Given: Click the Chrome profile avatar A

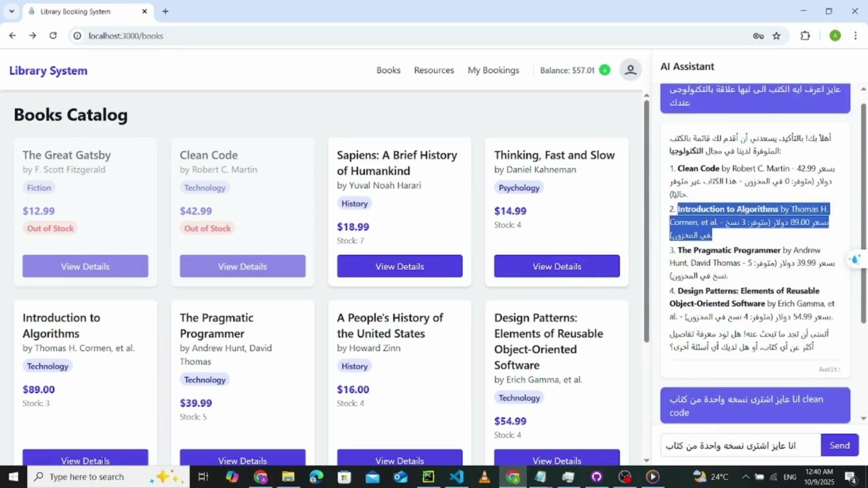Looking at the screenshot, I should (835, 36).
